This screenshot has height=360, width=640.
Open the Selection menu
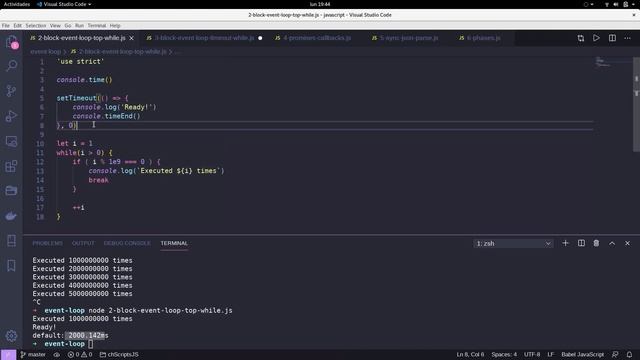tap(36, 25)
